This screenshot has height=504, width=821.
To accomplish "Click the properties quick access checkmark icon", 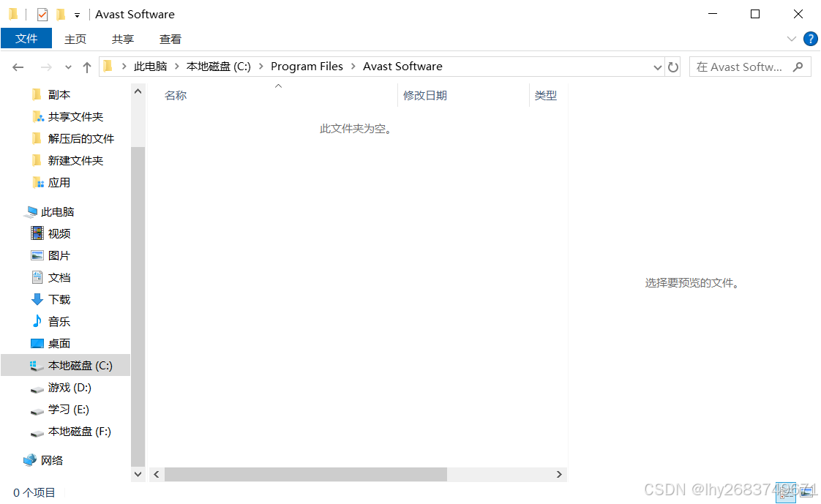I will [42, 15].
